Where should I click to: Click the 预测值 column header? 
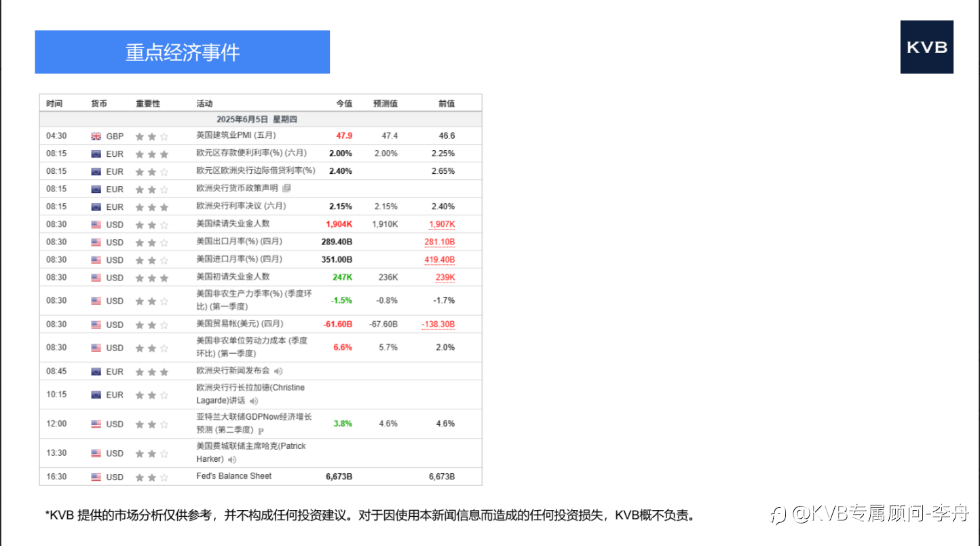(x=385, y=103)
